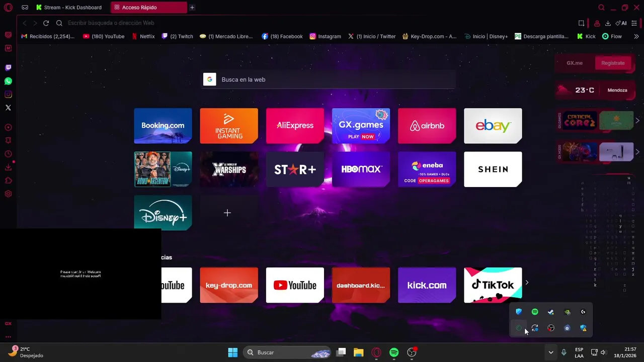Open the tab islands workspace icon
The width and height of the screenshot is (644, 362).
tap(25, 8)
